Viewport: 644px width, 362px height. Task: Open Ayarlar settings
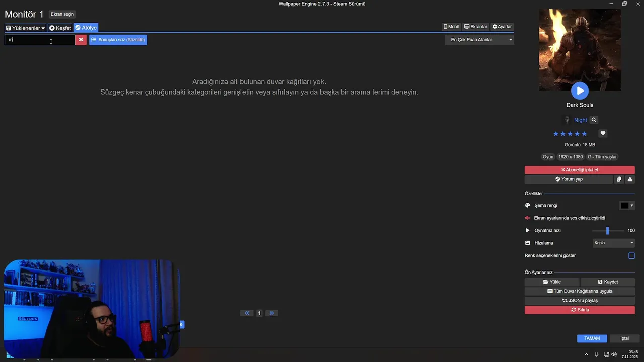pyautogui.click(x=502, y=27)
